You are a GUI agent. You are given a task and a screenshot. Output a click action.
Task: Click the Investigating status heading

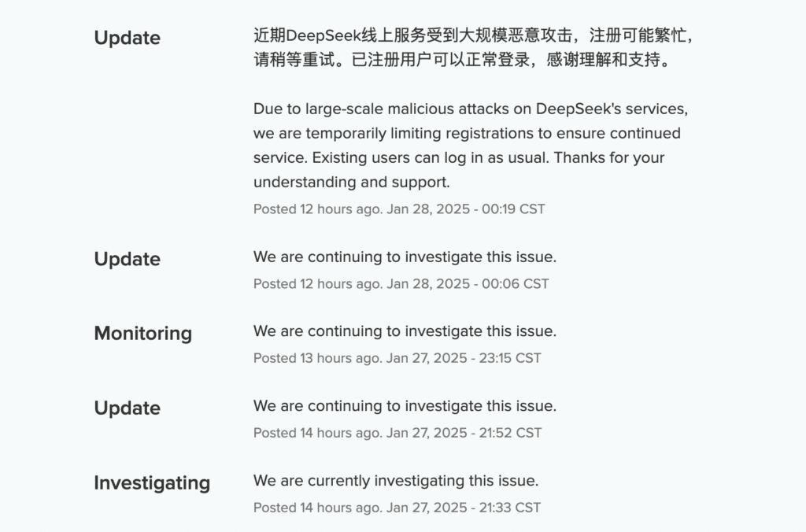click(152, 482)
